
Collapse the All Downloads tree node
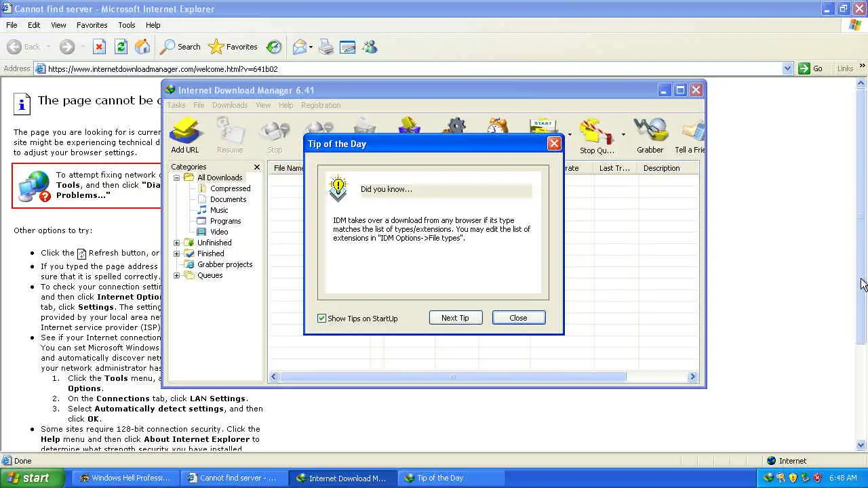177,178
